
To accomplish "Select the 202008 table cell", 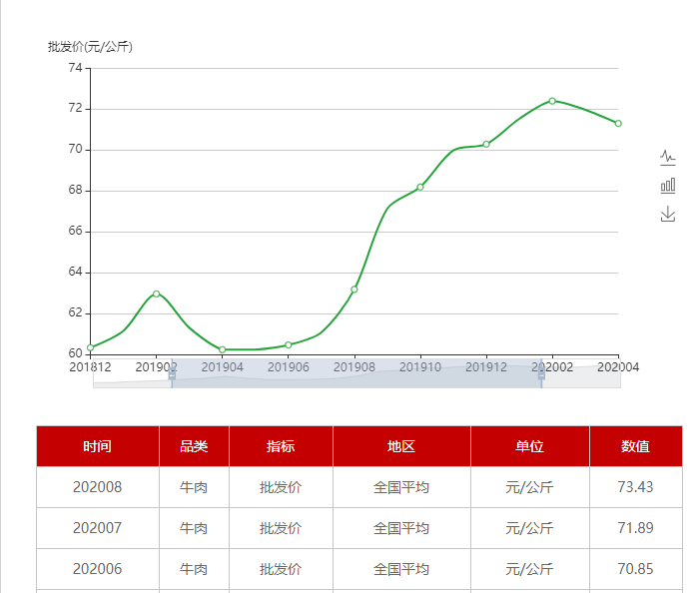I will pos(98,487).
